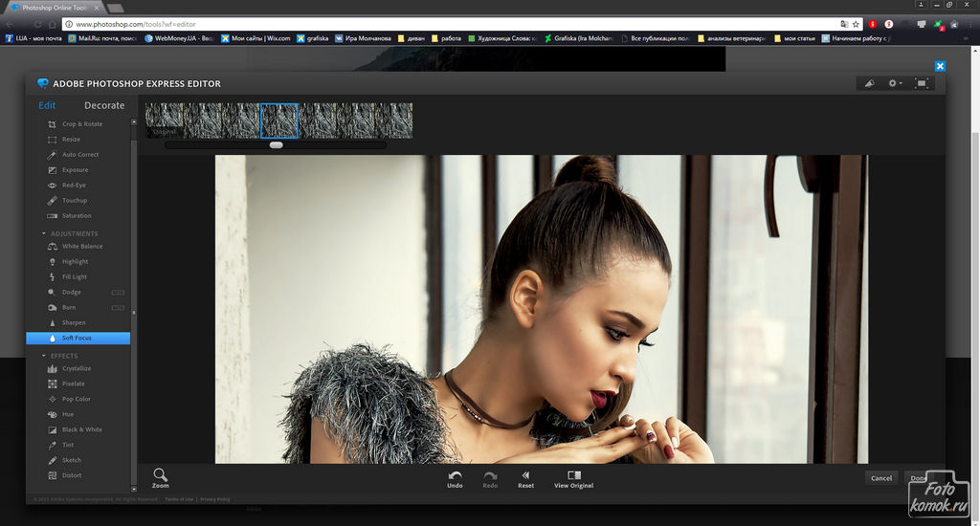Select the Crystallize effect
Image resolution: width=980 pixels, height=526 pixels.
tap(77, 369)
